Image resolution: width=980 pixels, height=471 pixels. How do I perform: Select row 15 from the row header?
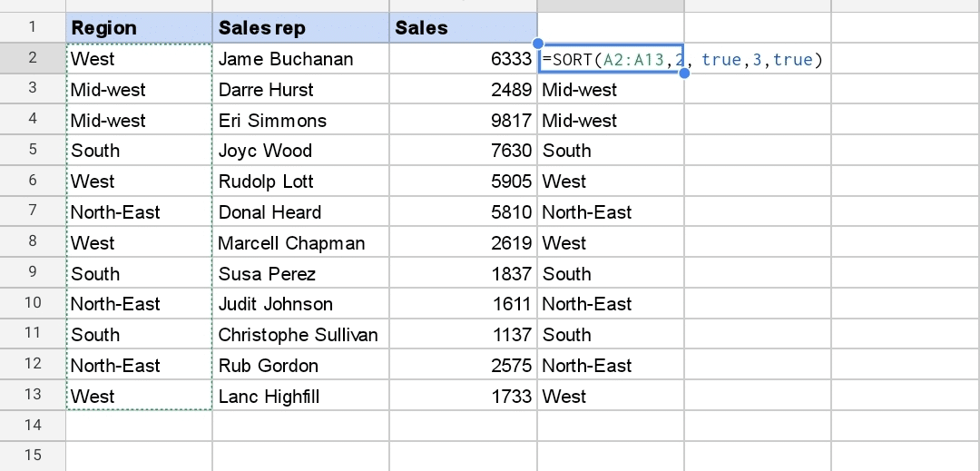coord(33,456)
